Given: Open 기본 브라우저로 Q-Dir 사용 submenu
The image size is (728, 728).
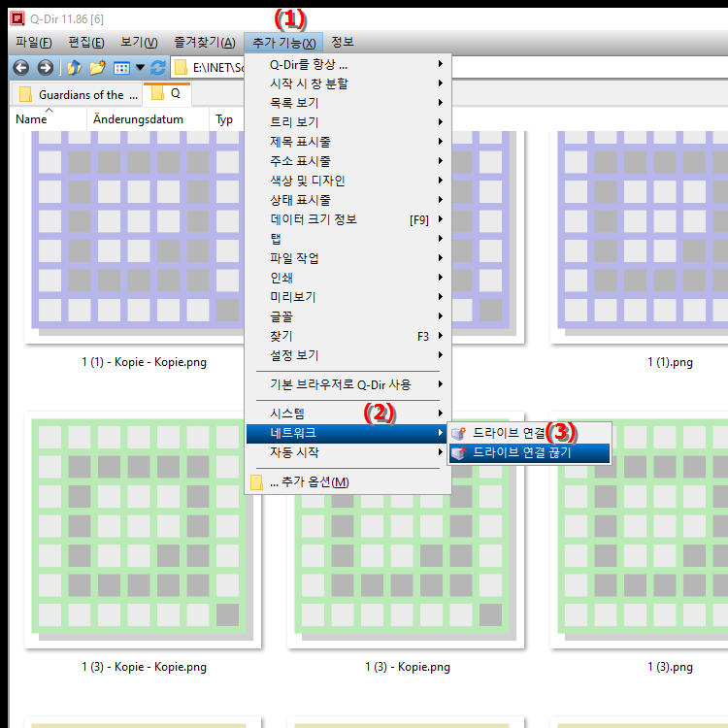Looking at the screenshot, I should click(348, 385).
